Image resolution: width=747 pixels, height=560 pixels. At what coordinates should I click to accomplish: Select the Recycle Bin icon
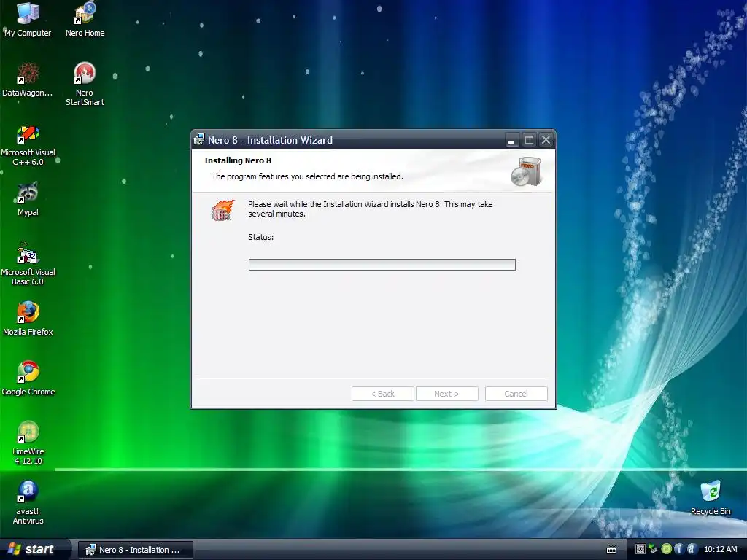pyautogui.click(x=711, y=497)
